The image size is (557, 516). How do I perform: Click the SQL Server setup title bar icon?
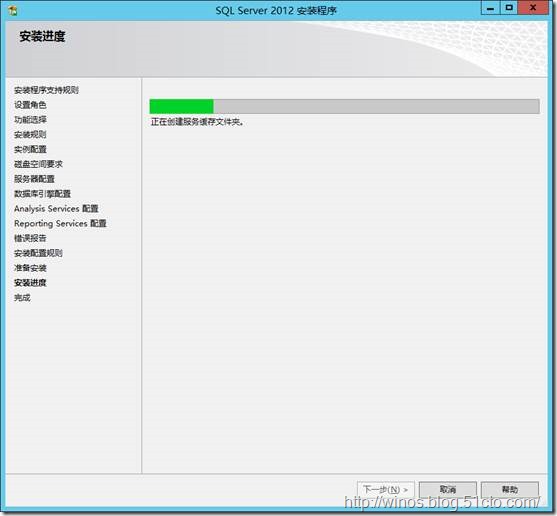(x=13, y=10)
